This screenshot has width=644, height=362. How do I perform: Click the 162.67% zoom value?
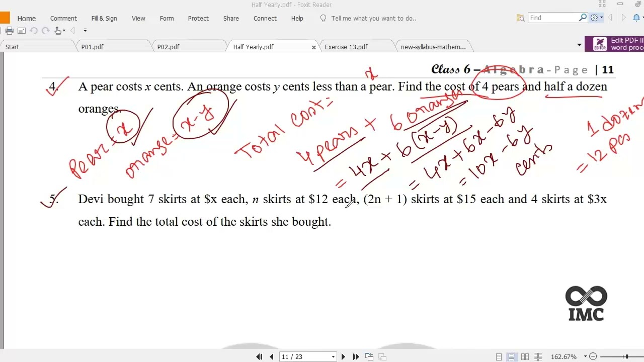tap(563, 356)
